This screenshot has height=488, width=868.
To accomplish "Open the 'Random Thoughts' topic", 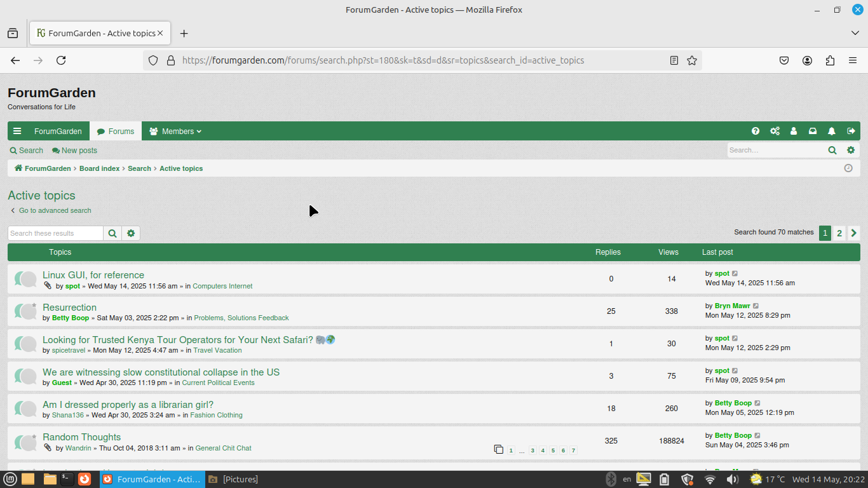I will tap(81, 437).
